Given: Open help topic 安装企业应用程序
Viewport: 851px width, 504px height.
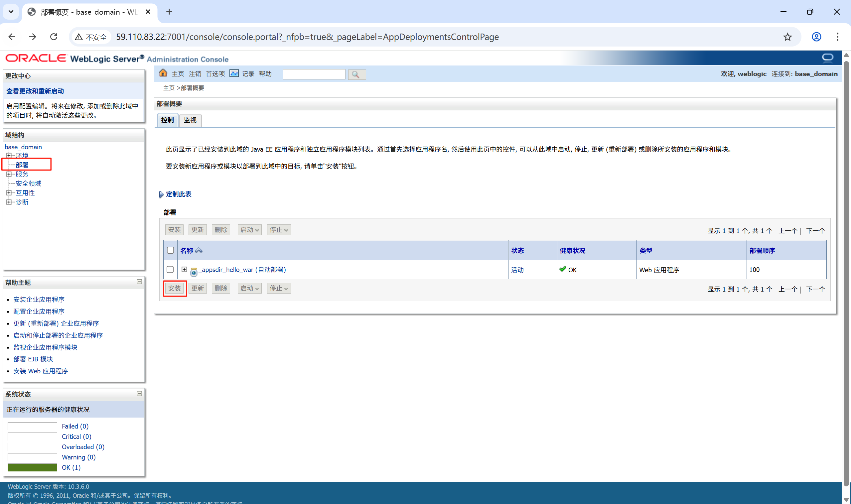Looking at the screenshot, I should coord(39,300).
